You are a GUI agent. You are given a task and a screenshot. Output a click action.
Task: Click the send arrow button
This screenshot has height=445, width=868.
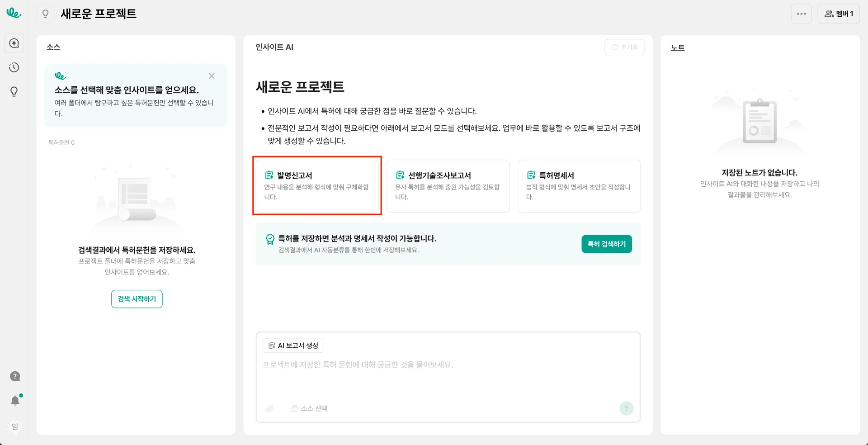tap(626, 408)
